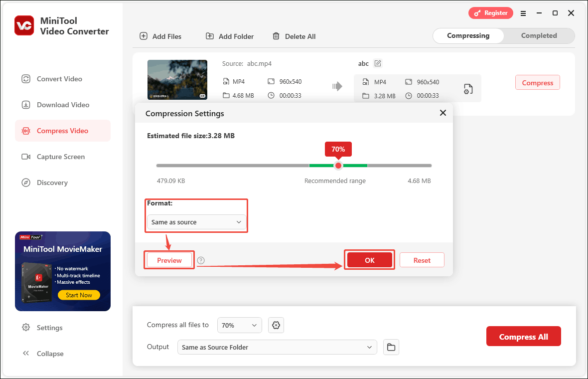Click the MiniTool MovieMaker ad banner title
Screen dimensions: 588x379
63,249
